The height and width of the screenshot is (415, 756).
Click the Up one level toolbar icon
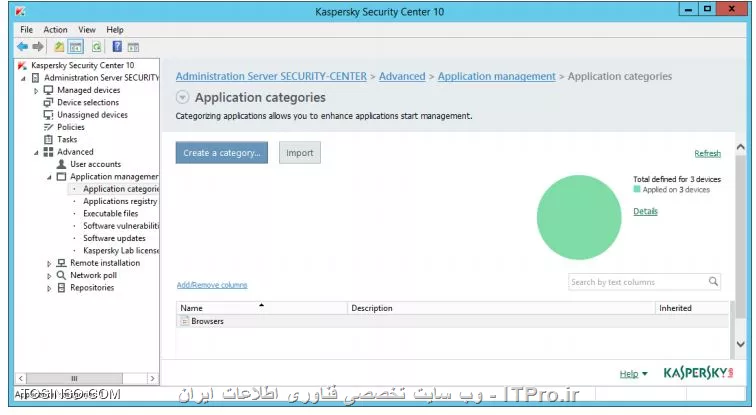(x=59, y=47)
